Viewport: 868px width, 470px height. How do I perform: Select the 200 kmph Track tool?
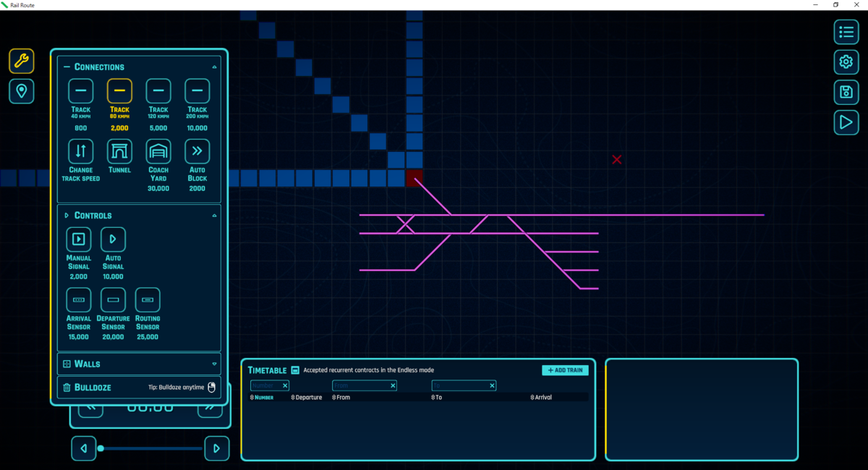[x=197, y=91]
